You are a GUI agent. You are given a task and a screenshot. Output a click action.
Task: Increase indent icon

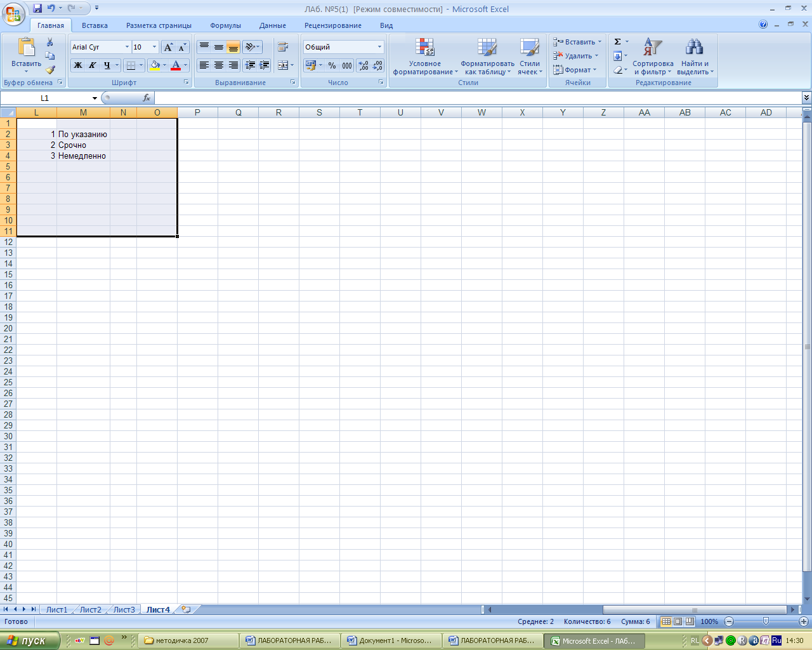pos(265,65)
